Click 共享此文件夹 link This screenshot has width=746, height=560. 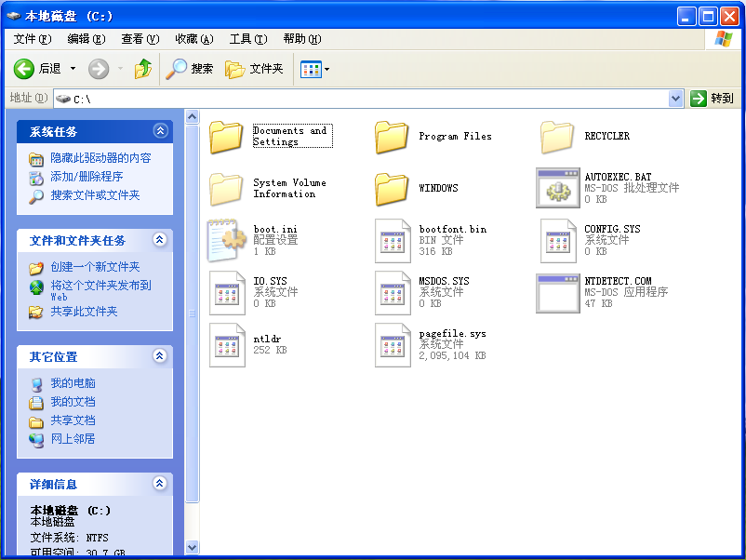[x=84, y=312]
